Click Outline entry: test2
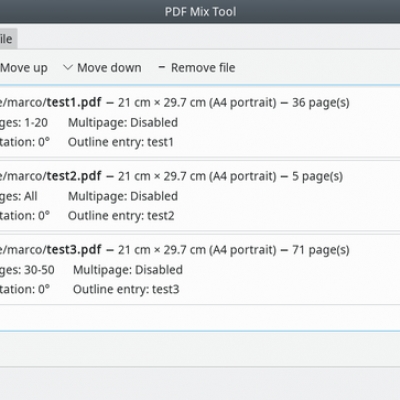Screen dimensions: 400x400 pos(121,216)
